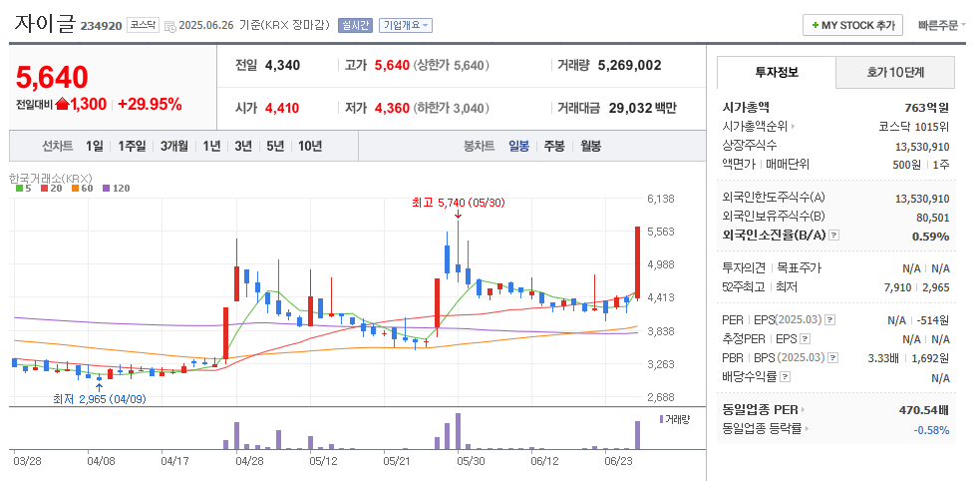
Task: Open the 동일업종 PER link
Action: [x=760, y=410]
